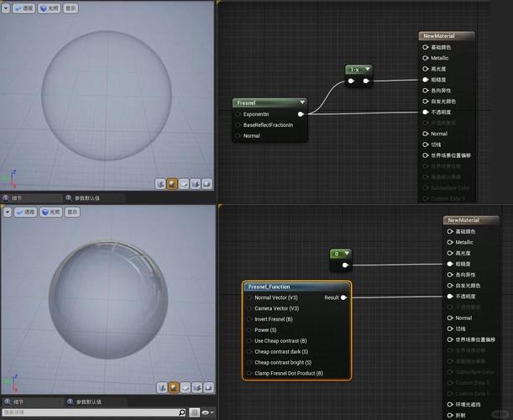Toggle the eye visibility options in details panel
The image size is (513, 420).
point(207,412)
